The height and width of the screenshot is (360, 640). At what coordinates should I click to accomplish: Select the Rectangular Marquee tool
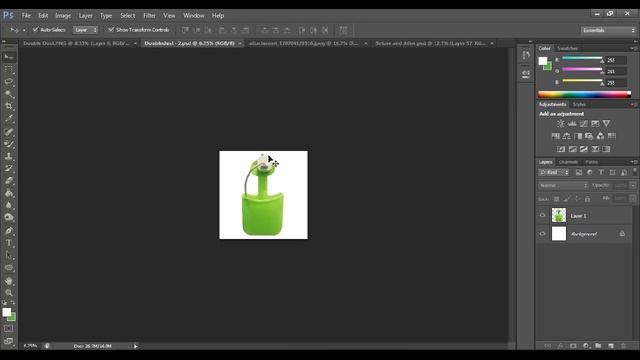point(9,69)
